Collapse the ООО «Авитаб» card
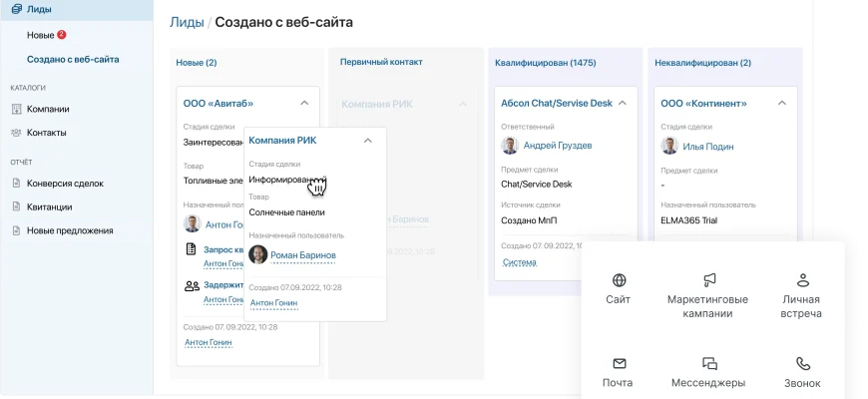868x399 pixels. pos(303,103)
